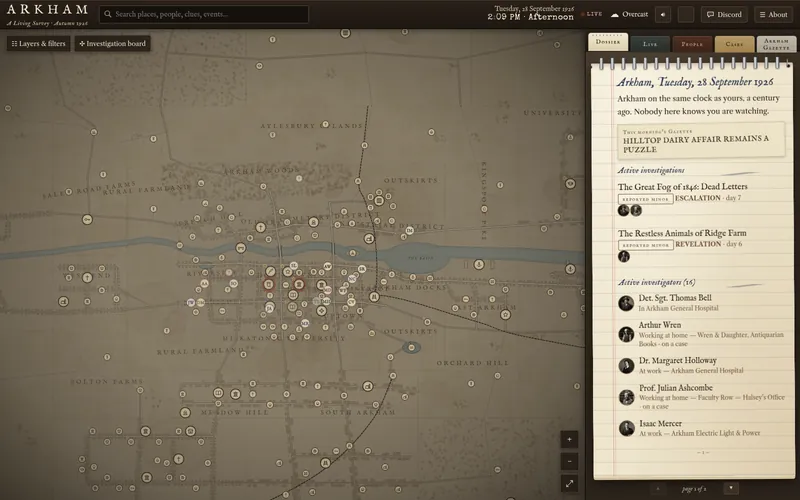This screenshot has width=800, height=500.
Task: Click Isaac Mercer's portrait
Action: coord(626,428)
